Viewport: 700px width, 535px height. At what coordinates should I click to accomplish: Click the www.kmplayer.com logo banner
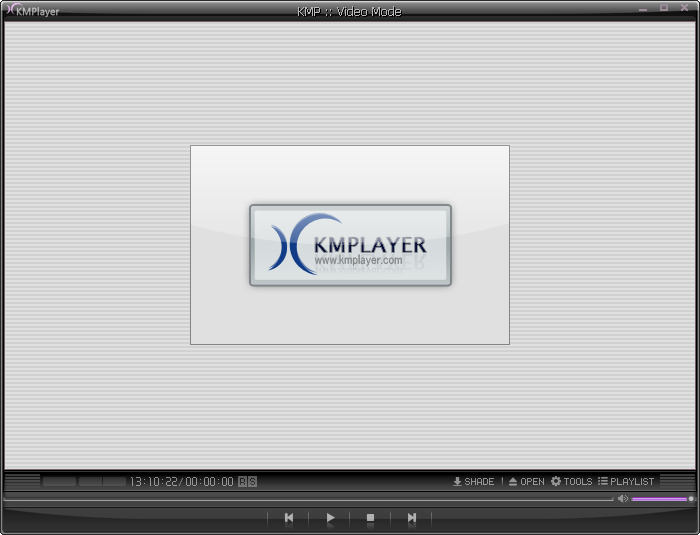350,245
